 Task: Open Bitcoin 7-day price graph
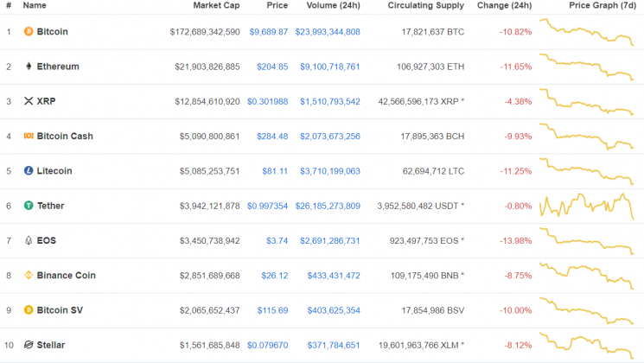click(586, 32)
